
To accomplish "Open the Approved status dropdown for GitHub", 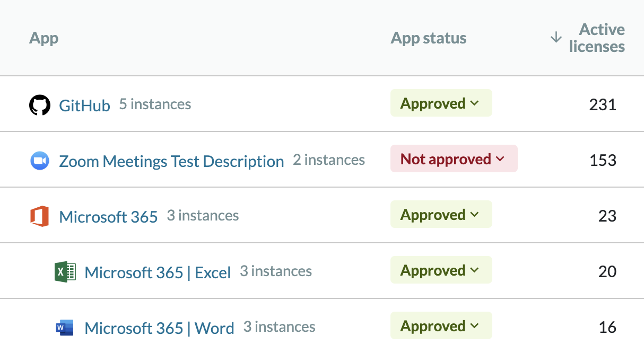I will tap(441, 103).
